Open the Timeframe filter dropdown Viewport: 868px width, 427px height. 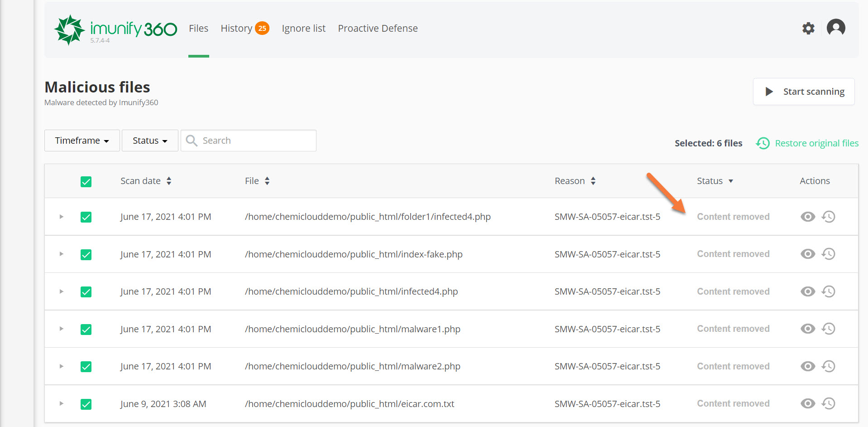click(82, 141)
